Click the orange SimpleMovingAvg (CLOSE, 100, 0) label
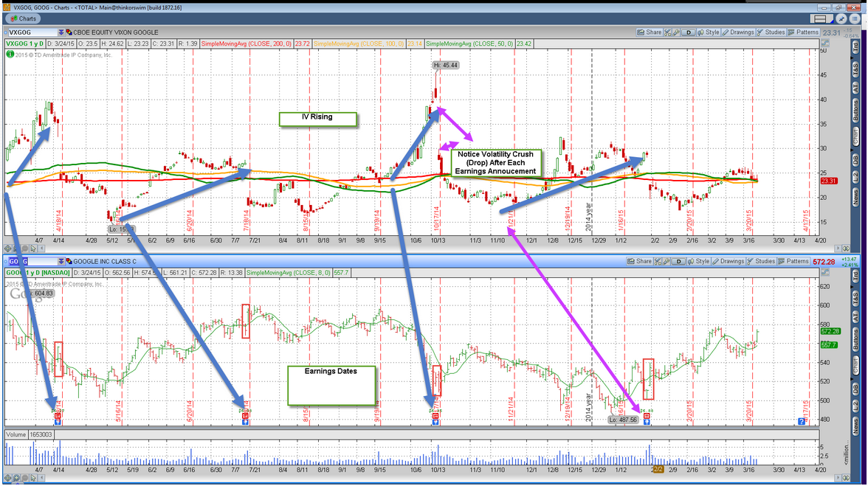The width and height of the screenshot is (868, 486). click(x=359, y=44)
